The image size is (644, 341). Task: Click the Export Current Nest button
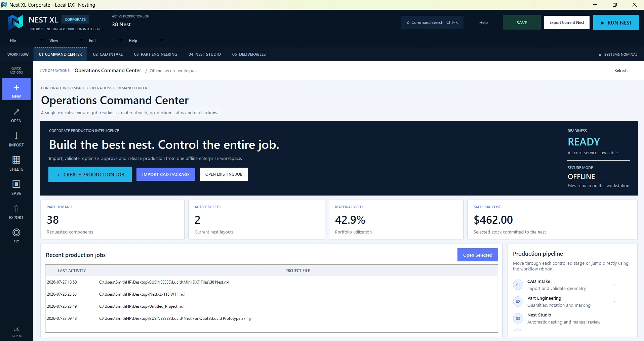[567, 23]
